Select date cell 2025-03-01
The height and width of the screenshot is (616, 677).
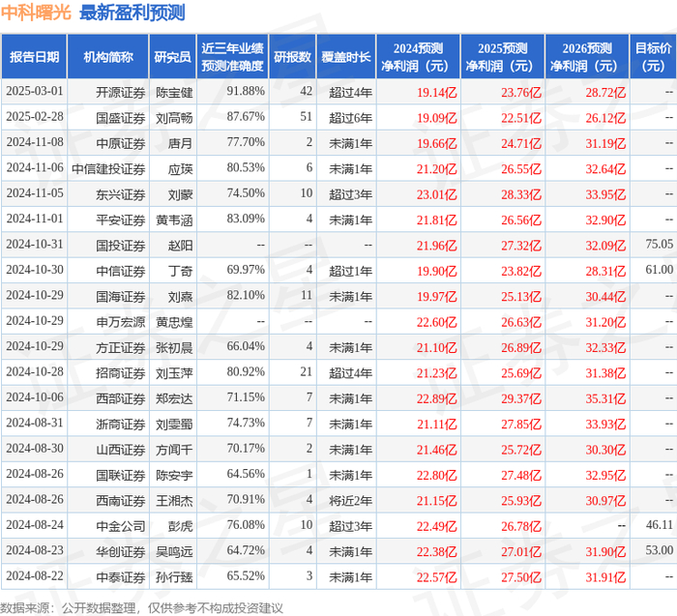point(35,92)
